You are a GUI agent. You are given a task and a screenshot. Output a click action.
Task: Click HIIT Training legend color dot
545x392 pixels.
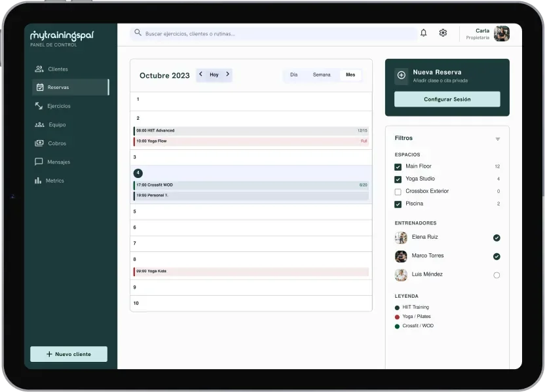[x=397, y=308]
